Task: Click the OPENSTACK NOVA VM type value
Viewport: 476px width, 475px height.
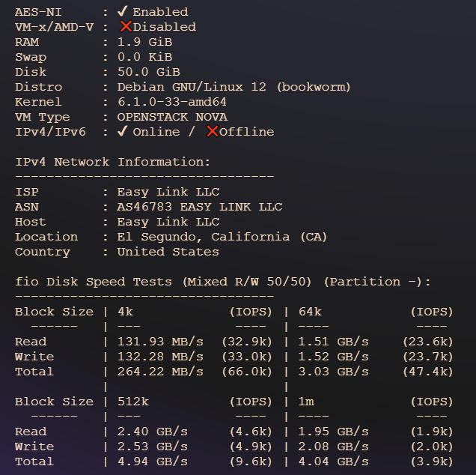Action: [172, 117]
